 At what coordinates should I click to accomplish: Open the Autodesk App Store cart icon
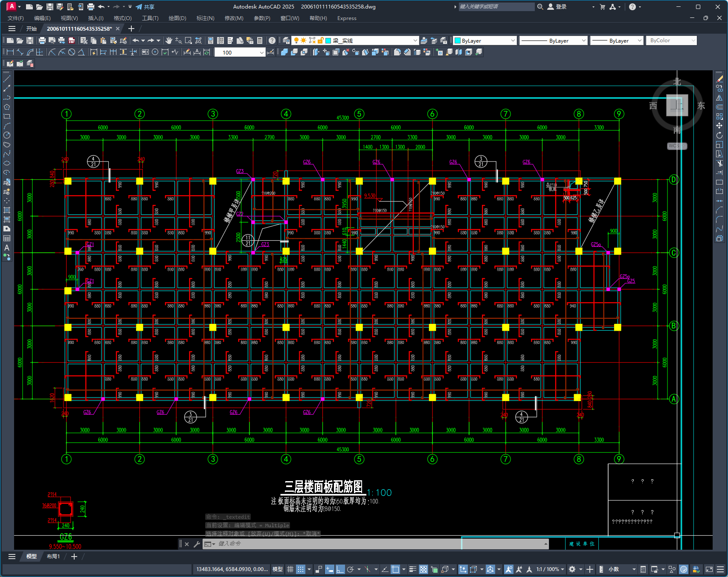[x=603, y=7]
